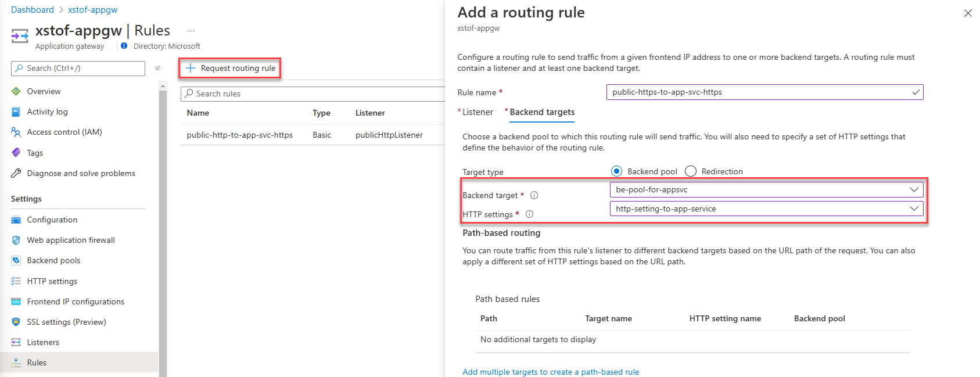Viewport: 980px width, 377px height.
Task: Click the Overview icon in sidebar
Action: (x=16, y=91)
